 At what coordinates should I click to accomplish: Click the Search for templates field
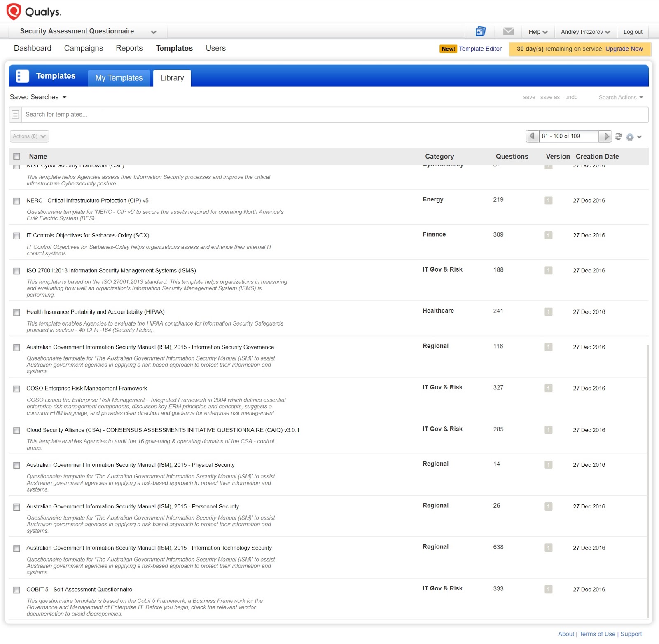click(x=334, y=115)
